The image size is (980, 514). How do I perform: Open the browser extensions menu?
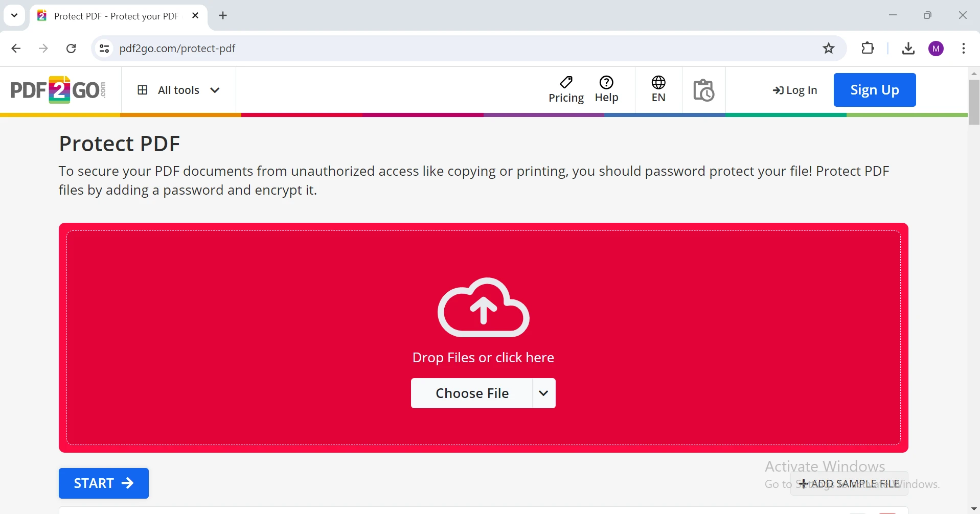point(868,49)
